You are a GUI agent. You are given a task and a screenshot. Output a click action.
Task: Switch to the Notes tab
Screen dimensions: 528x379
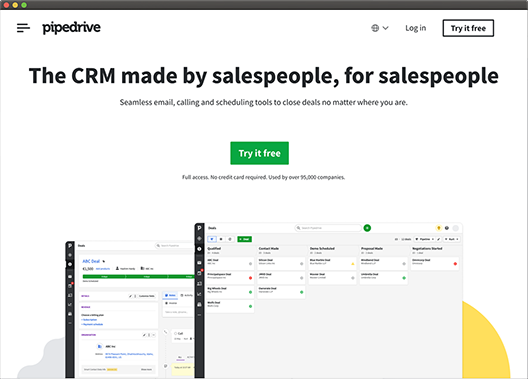170,295
